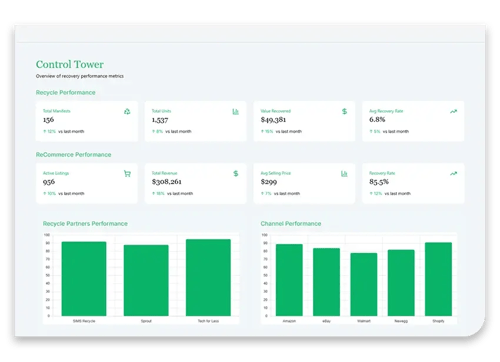The image size is (500, 362).
Task: Click the bar chart icon on Avg Selling Price card
Action: [x=344, y=174]
